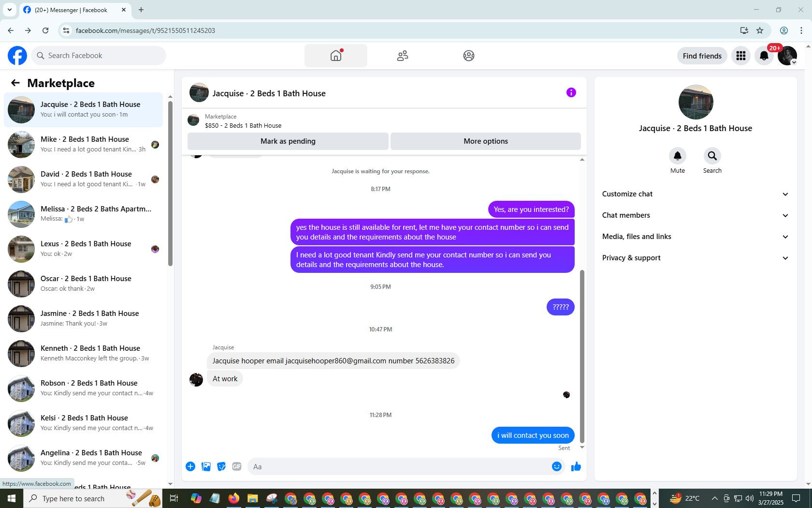Open More options for the listing
Viewport: 812px width, 508px height.
click(x=486, y=141)
